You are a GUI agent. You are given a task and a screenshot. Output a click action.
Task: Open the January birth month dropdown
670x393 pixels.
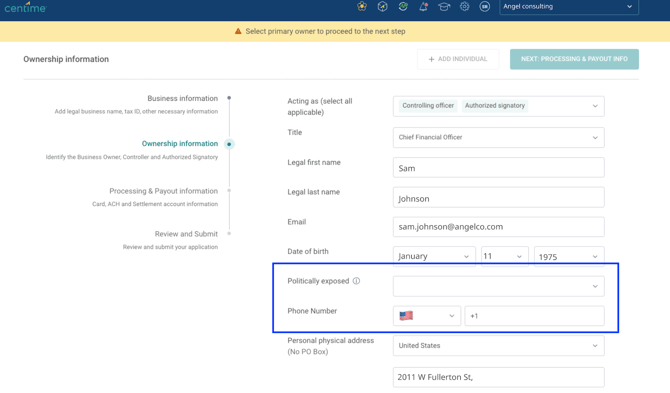(x=434, y=256)
